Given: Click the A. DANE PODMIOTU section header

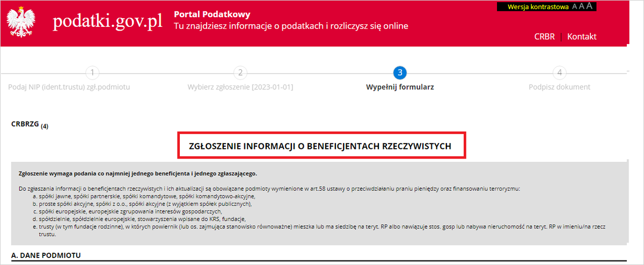Looking at the screenshot, I should 46,255.
